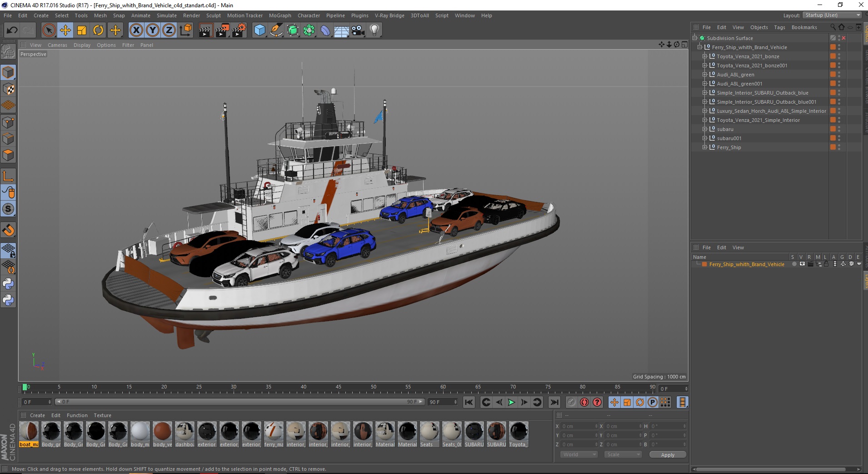Switch to Polygons mode icon
868x474 pixels.
8,155
